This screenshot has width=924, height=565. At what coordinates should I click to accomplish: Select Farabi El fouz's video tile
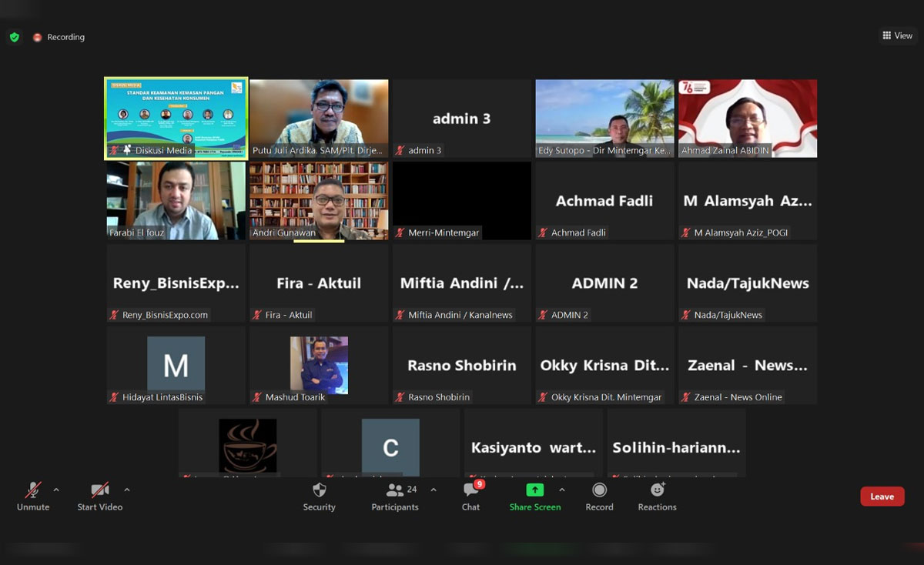coord(176,200)
